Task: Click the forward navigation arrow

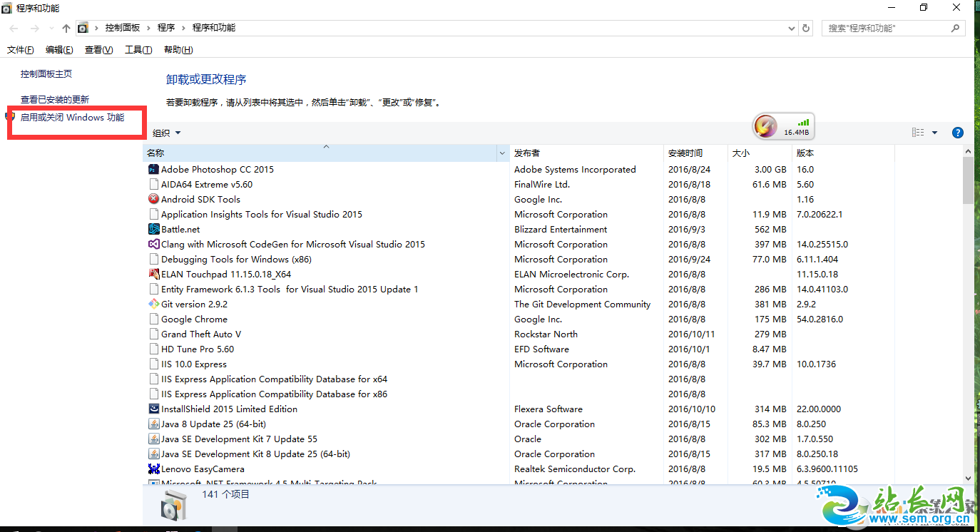Action: coord(34,29)
